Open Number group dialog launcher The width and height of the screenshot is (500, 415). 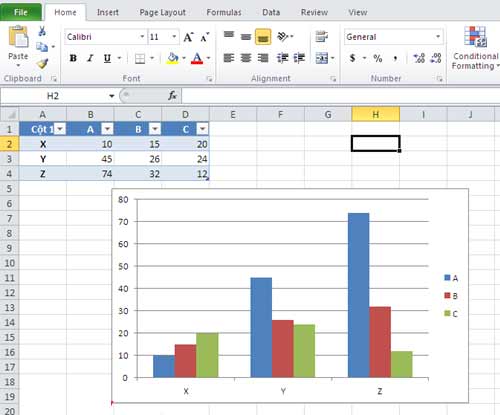[x=440, y=79]
